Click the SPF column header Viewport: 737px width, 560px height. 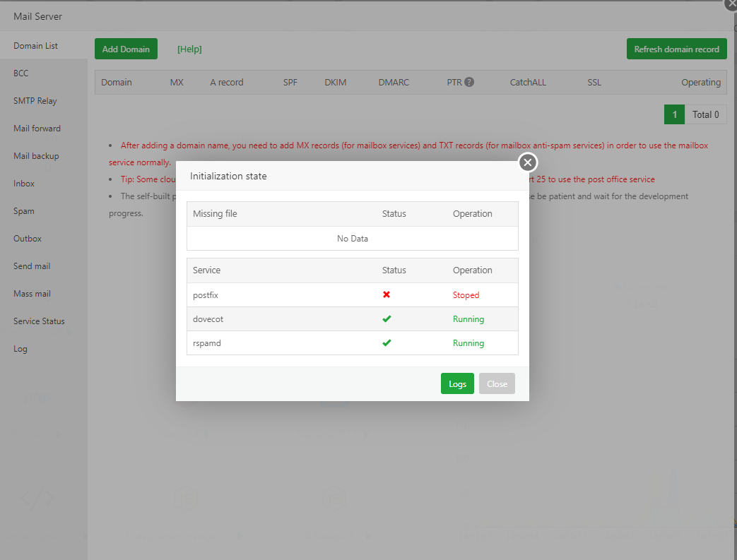[290, 82]
